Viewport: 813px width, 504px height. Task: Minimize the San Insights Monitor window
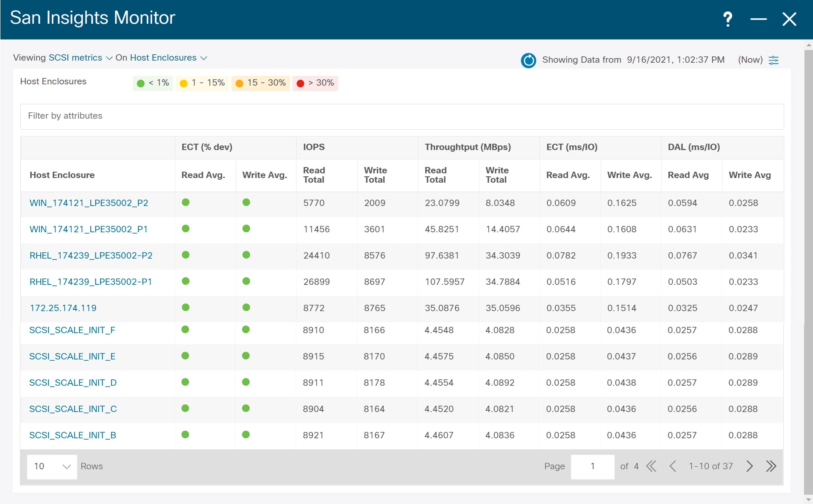point(758,19)
